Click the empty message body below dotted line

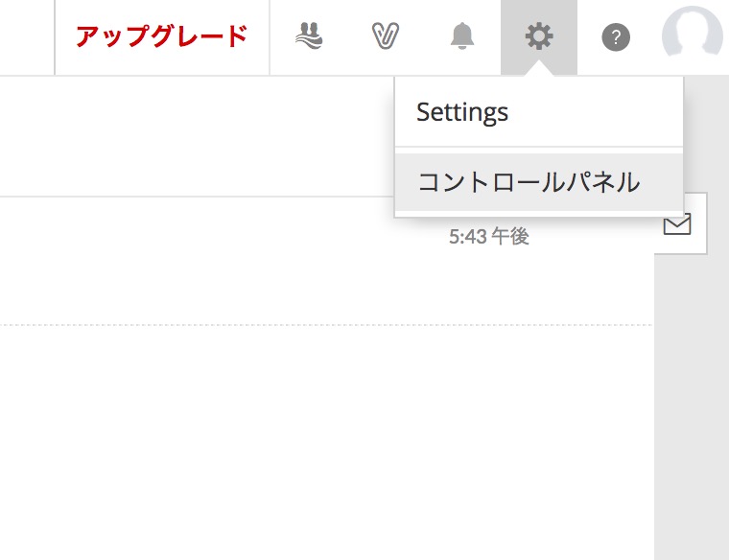coord(325,441)
